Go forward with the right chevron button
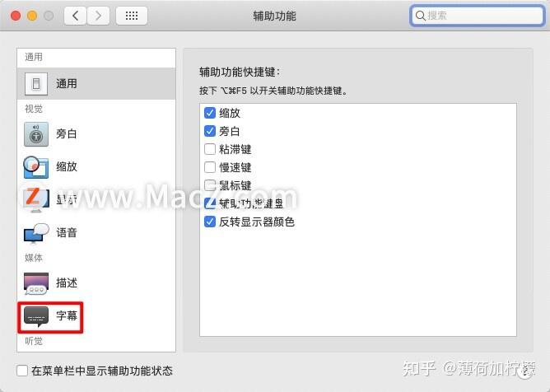Viewport: 550px width, 392px height. pyautogui.click(x=98, y=16)
